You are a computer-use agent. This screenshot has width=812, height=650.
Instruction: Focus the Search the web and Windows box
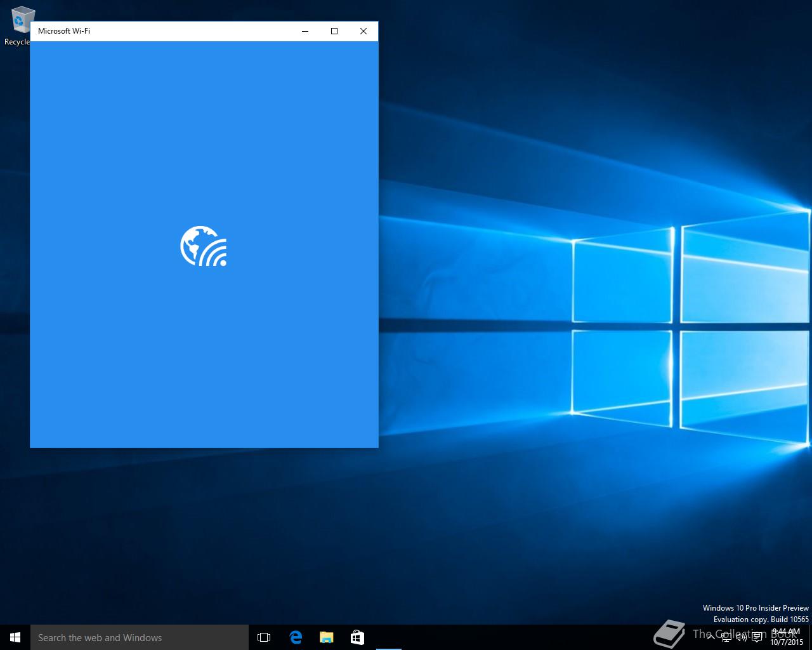pyautogui.click(x=140, y=637)
